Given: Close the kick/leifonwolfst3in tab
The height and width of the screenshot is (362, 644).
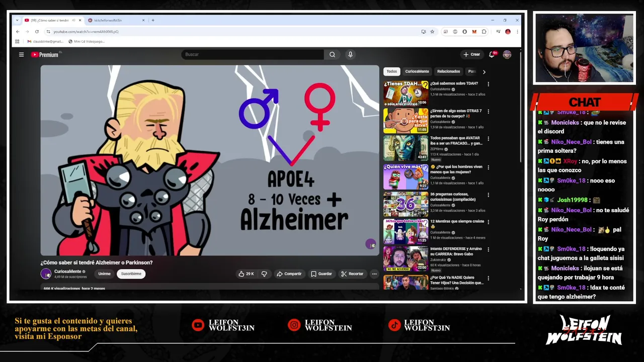Looking at the screenshot, I should pyautogui.click(x=143, y=20).
